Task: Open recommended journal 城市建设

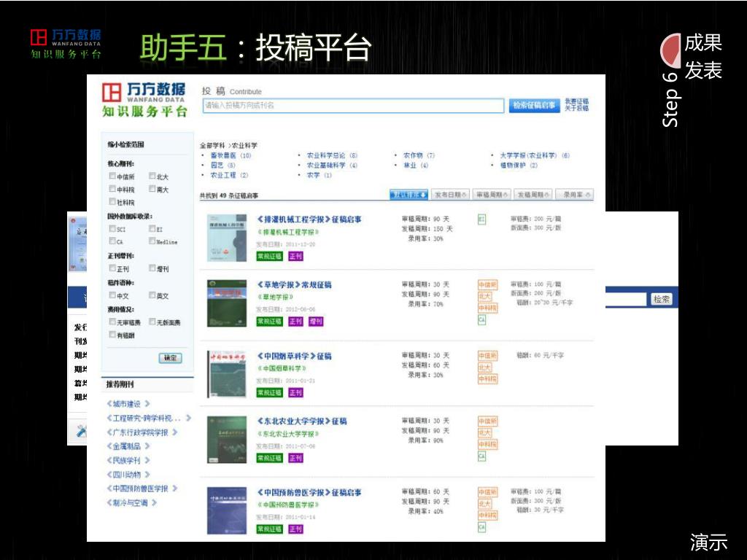Action: pos(128,404)
